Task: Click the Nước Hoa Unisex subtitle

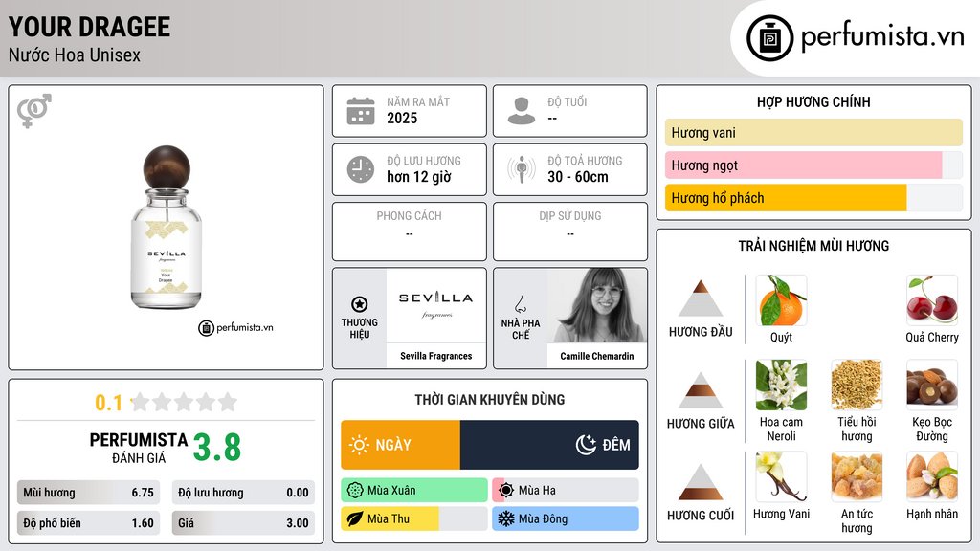Action: (75, 55)
